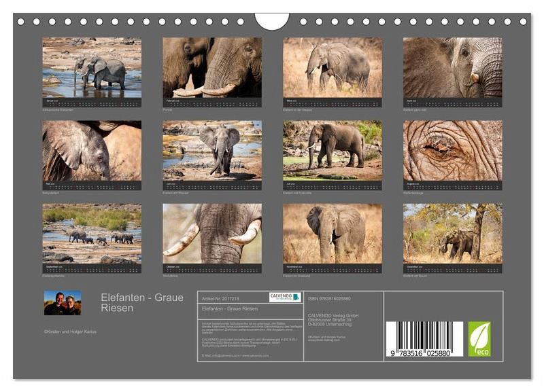Click the 'Babyelefant' caption
The image size is (544, 392).
click(50, 193)
